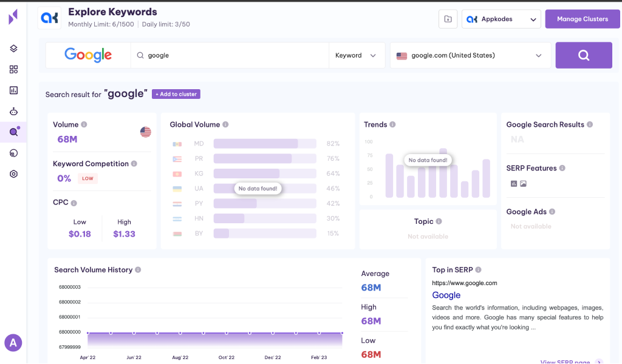Click the MD global volume bar

pyautogui.click(x=265, y=143)
